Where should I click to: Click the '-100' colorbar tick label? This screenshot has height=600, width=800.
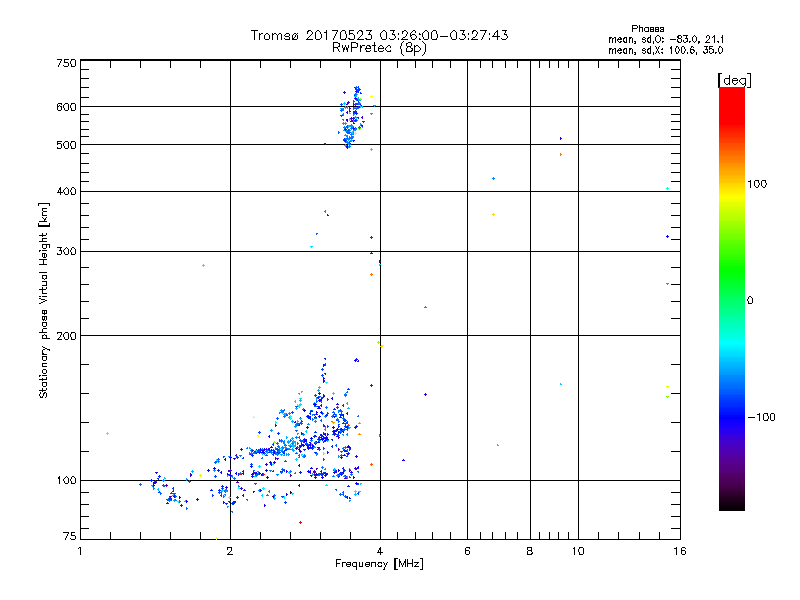click(x=762, y=417)
